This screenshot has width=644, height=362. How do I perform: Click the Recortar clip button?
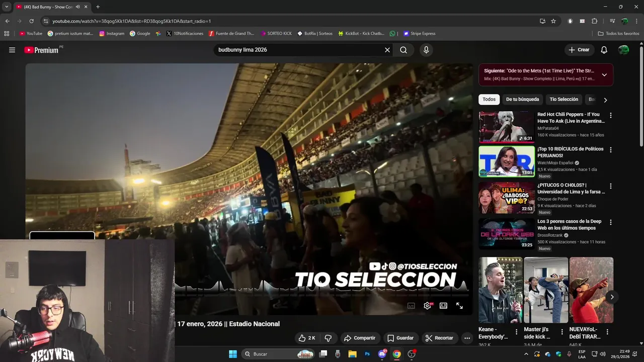(439, 338)
